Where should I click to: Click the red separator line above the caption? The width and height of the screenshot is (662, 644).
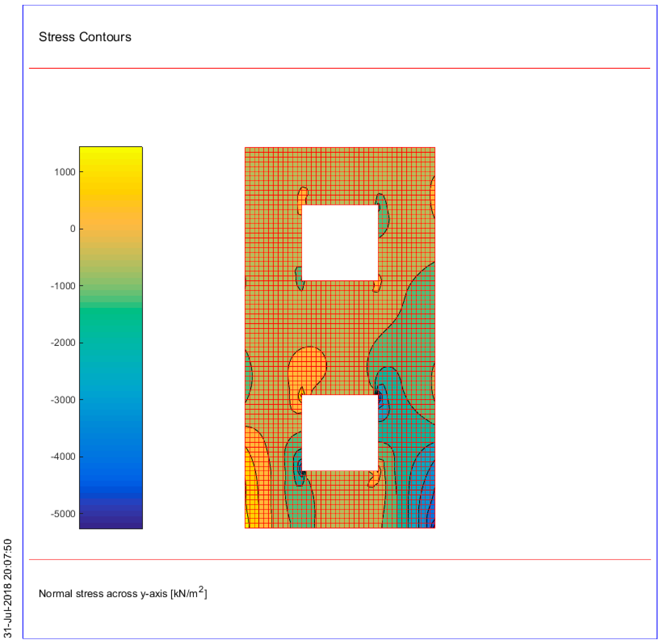click(339, 560)
